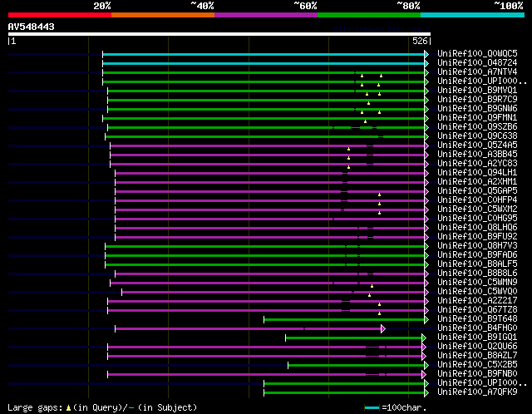Click the green alignment bar for A7QFK9
532x414 pixels.
pos(344,393)
